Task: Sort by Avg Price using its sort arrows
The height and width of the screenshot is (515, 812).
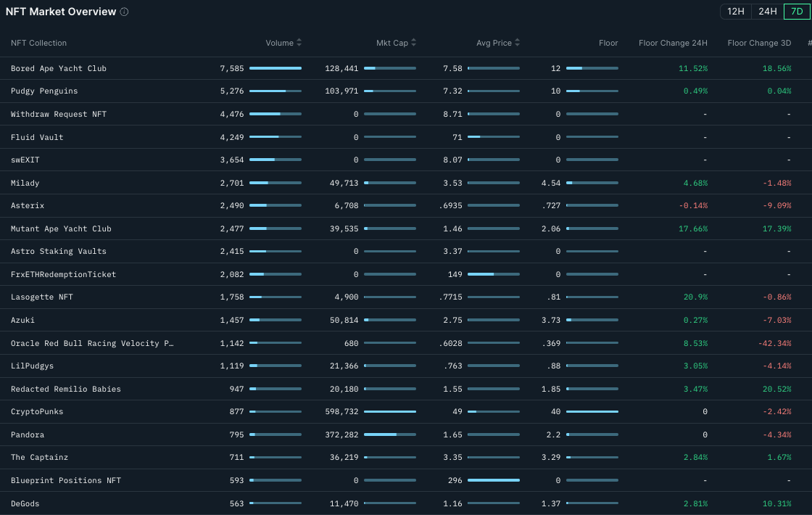Action: [517, 43]
